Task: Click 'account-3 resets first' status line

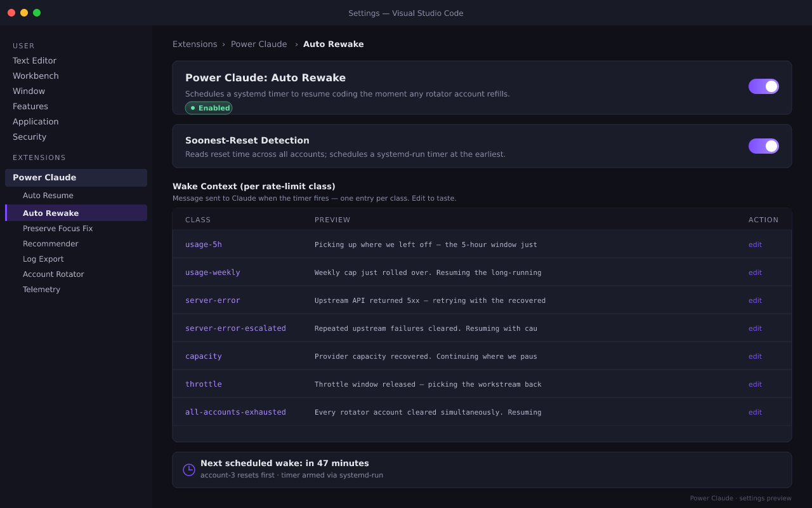Action: point(292,475)
